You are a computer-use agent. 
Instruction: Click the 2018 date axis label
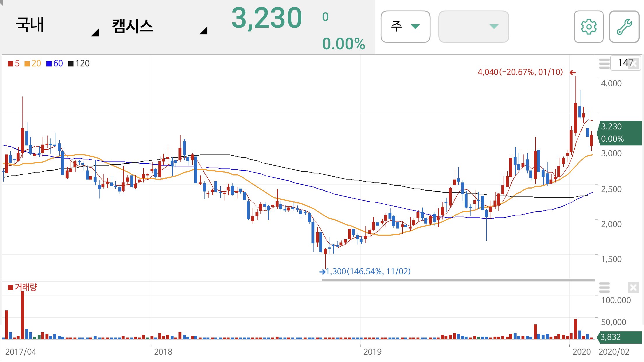pyautogui.click(x=163, y=352)
